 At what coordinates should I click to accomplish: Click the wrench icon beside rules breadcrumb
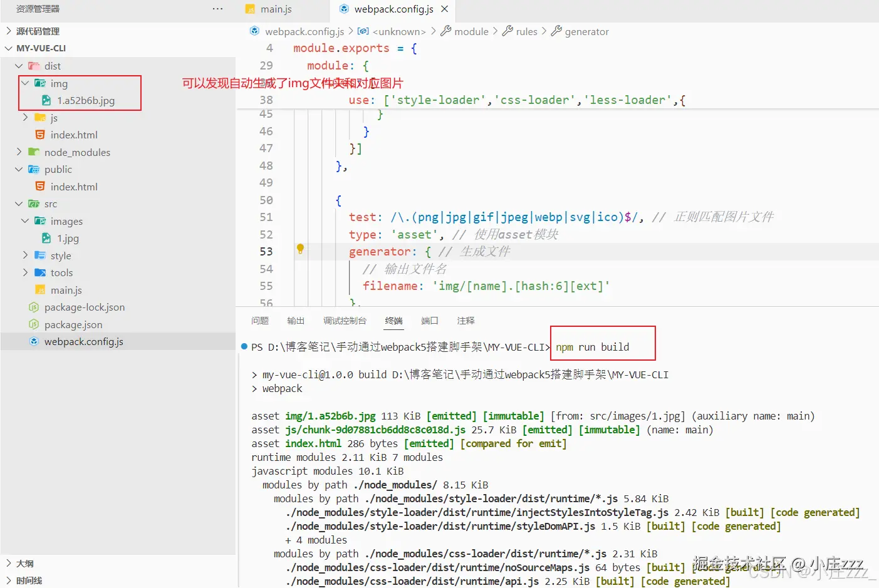coord(507,31)
